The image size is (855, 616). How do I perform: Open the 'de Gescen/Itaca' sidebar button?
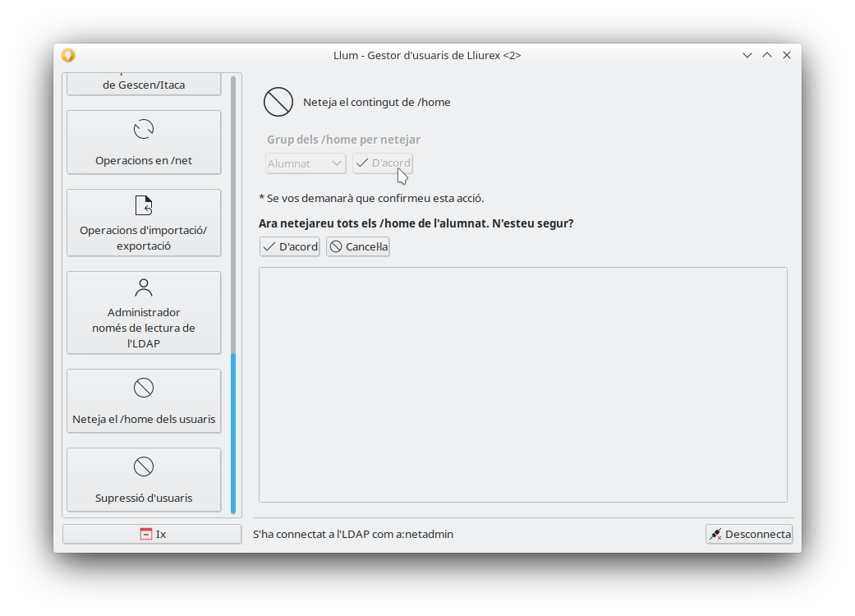tap(144, 84)
